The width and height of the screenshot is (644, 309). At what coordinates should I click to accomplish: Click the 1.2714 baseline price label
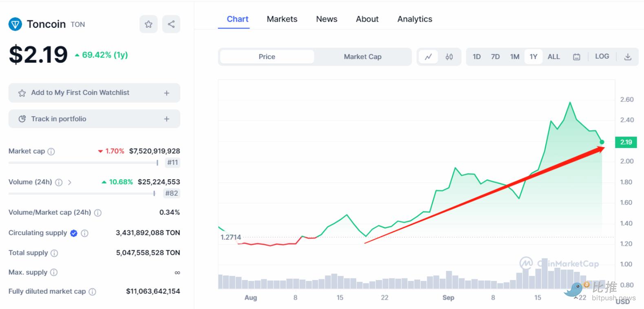[231, 237]
